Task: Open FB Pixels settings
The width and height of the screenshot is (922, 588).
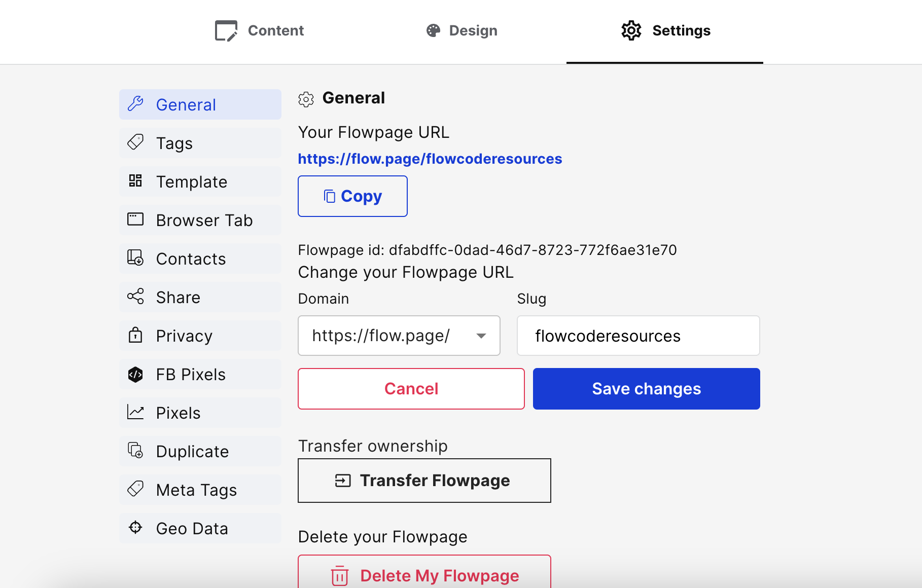Action: point(200,374)
